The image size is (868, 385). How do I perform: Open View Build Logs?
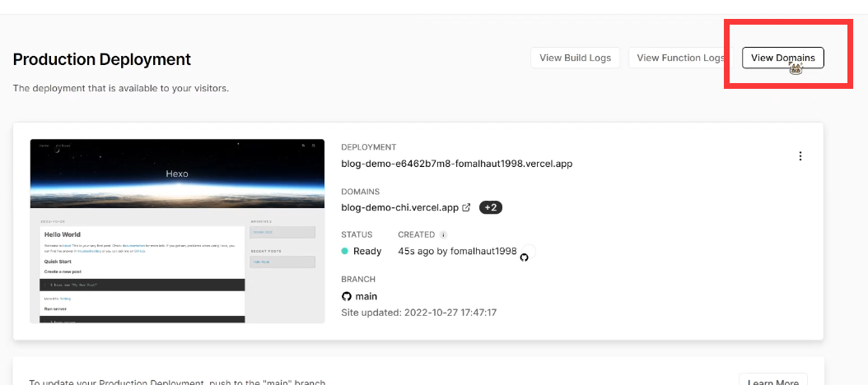(575, 58)
